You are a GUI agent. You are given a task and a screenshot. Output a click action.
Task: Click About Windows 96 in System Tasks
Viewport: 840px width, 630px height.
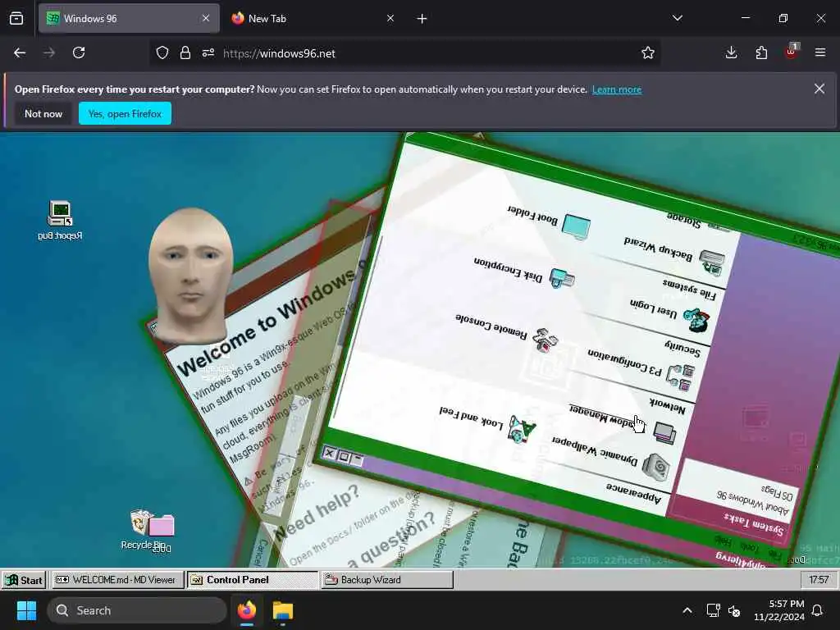753,504
